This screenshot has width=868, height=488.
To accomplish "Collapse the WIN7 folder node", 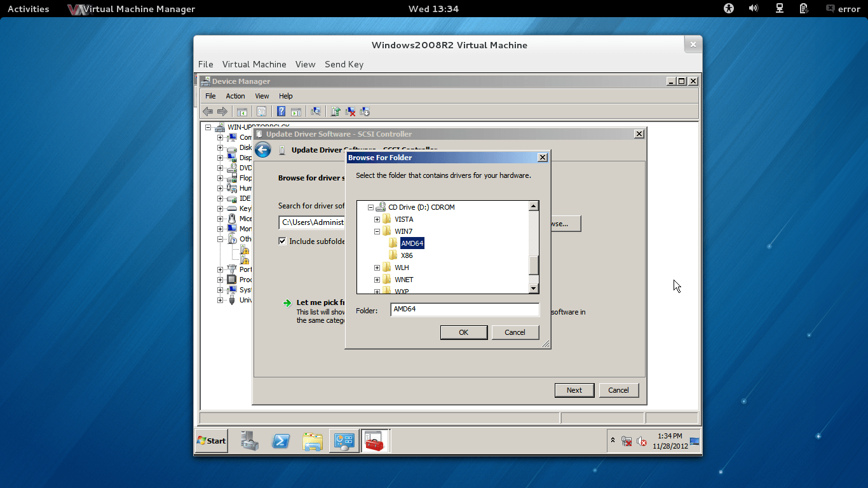I will 377,231.
